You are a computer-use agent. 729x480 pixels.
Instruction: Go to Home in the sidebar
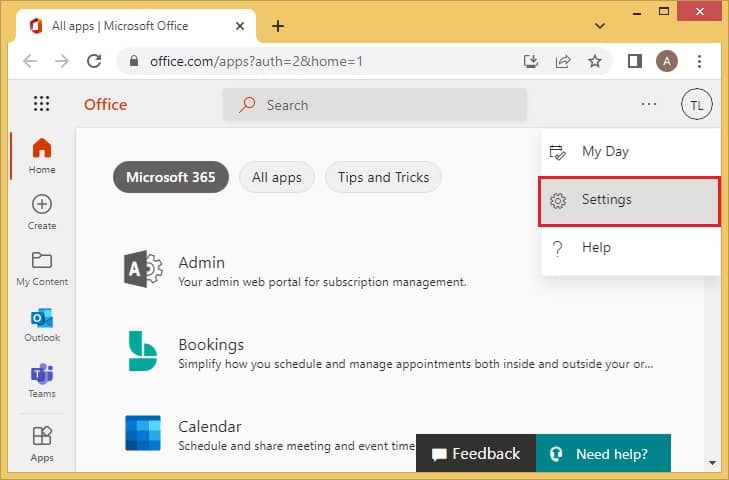tap(42, 156)
